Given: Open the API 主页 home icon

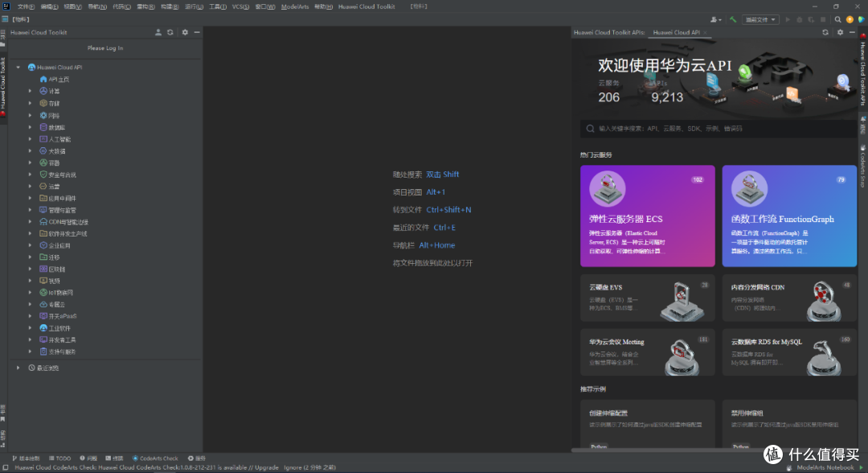Looking at the screenshot, I should 43,79.
